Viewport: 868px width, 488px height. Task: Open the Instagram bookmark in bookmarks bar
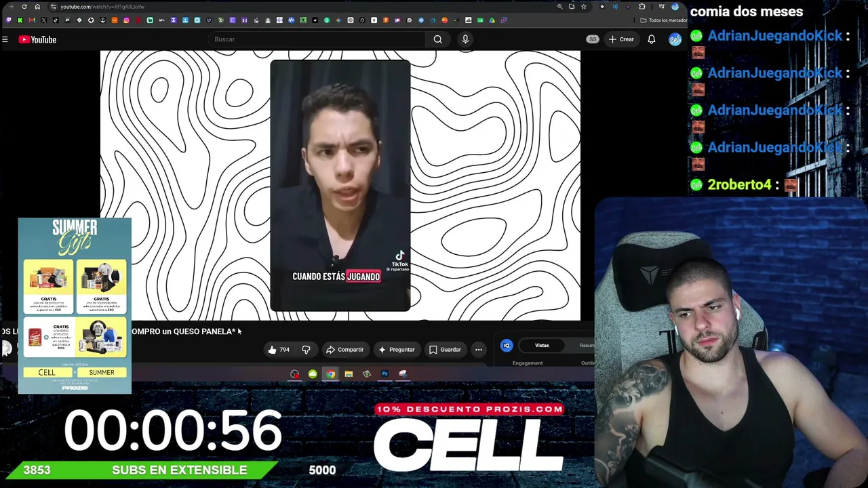tap(126, 20)
